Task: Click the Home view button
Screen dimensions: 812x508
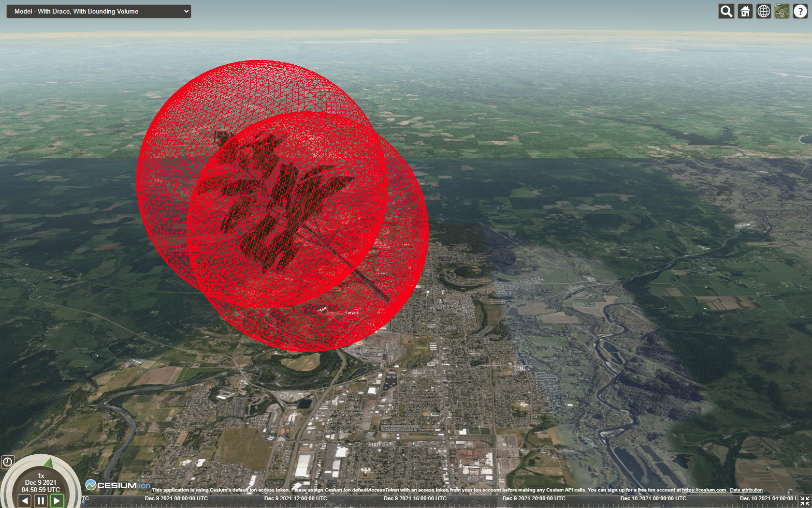Action: 745,11
